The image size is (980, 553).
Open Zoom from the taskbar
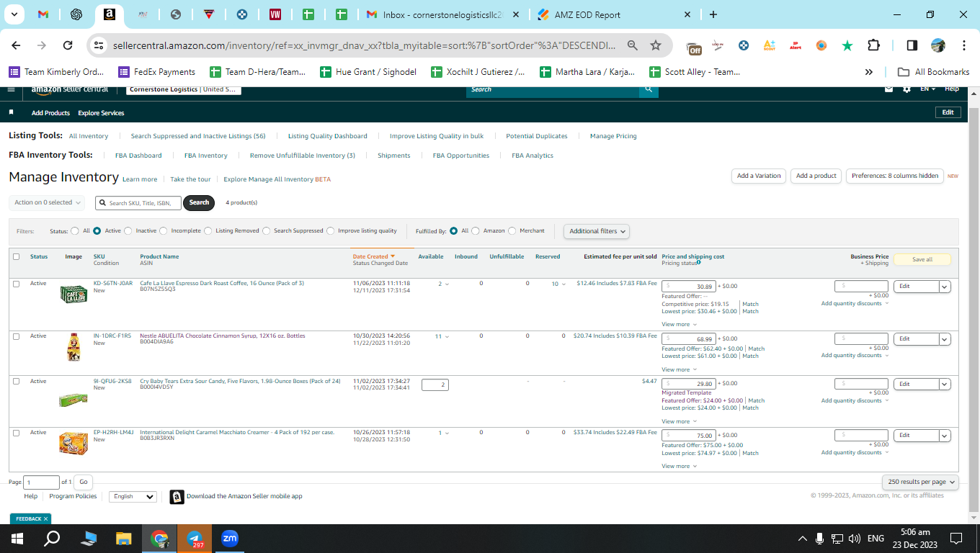point(230,539)
